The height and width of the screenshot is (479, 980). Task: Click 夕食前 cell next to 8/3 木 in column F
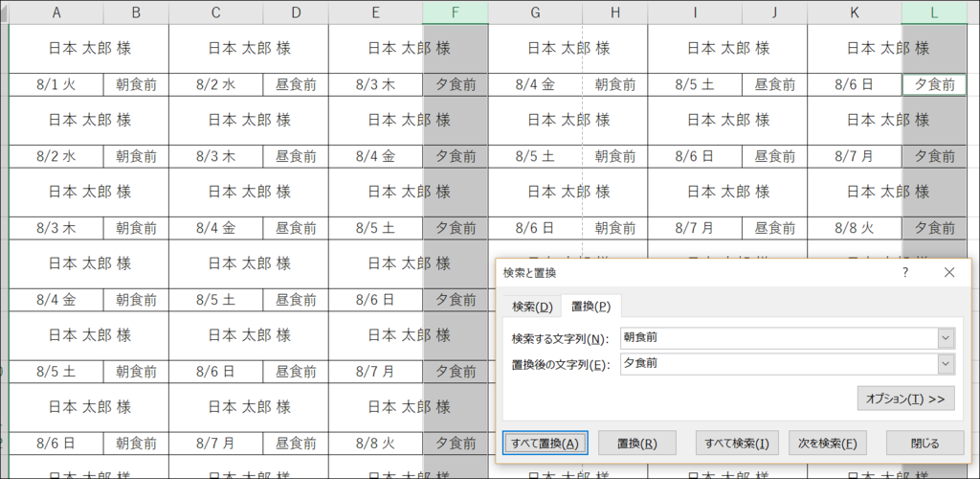coord(455,84)
